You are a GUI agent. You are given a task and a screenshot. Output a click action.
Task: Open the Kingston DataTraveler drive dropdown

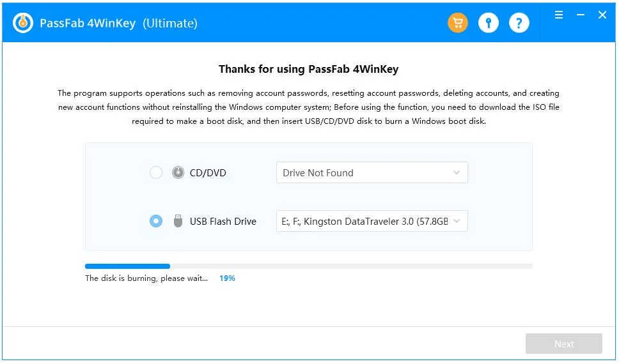point(364,221)
